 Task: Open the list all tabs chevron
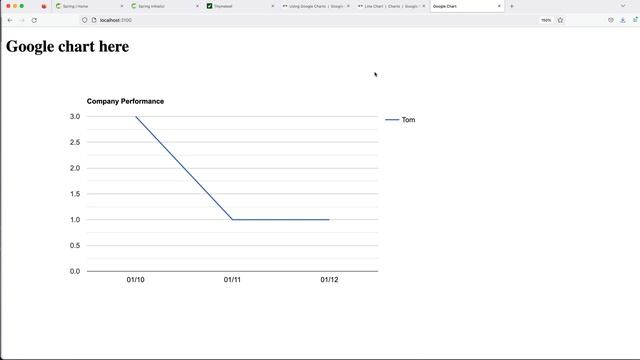pos(623,6)
